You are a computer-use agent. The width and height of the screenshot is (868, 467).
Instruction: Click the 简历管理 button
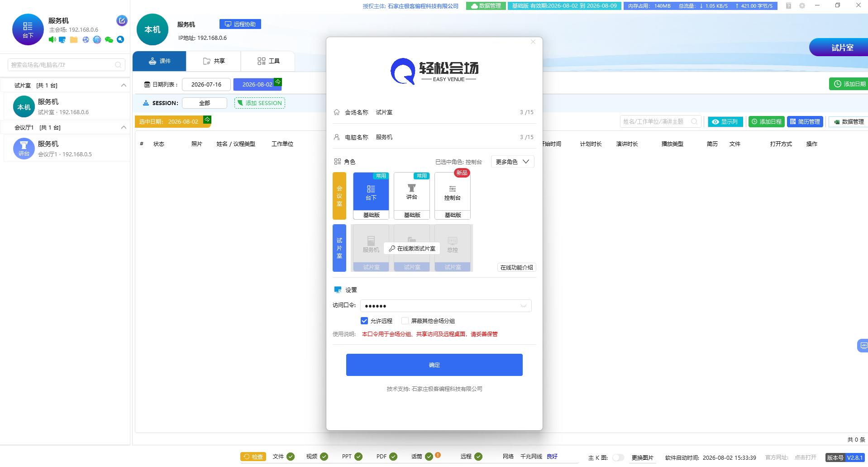click(805, 121)
